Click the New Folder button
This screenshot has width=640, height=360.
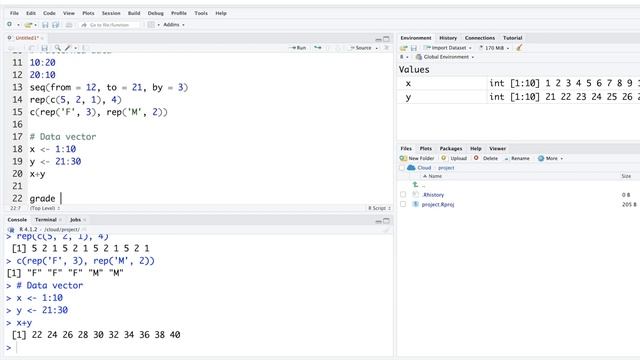coord(417,158)
